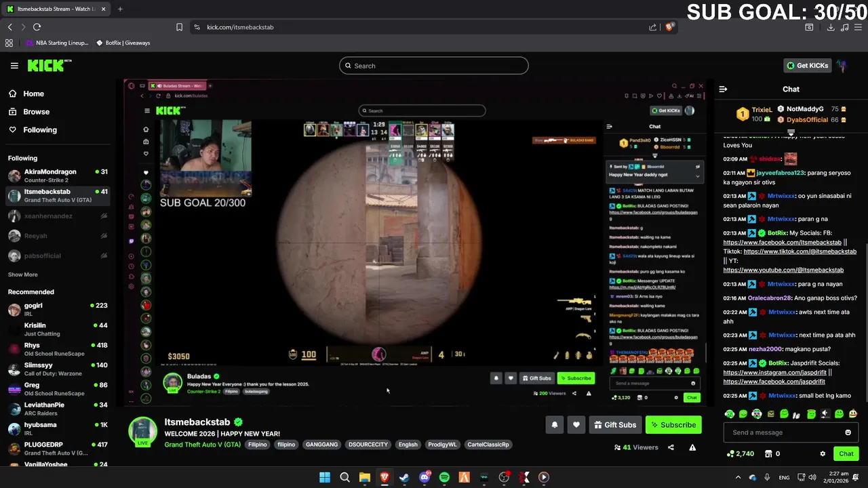
Task: Open Steam from the taskbar
Action: [x=404, y=477]
